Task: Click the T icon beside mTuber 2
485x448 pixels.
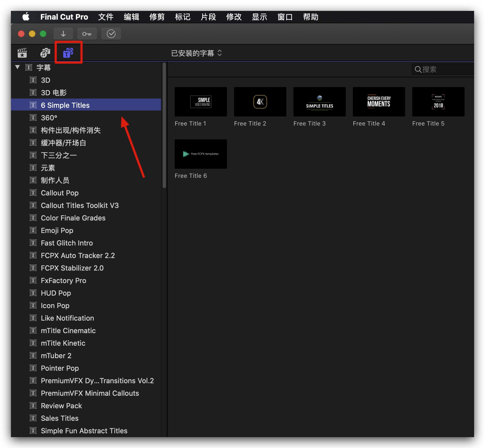Action: [x=33, y=355]
